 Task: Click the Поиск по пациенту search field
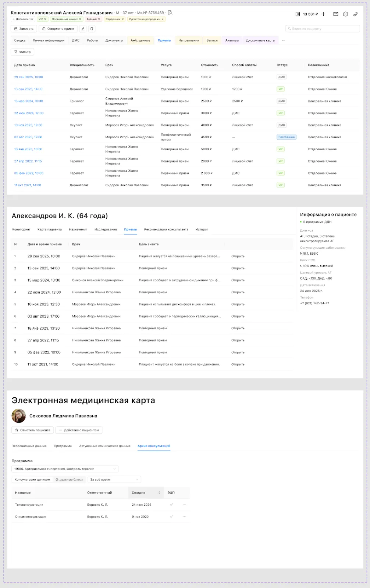[322, 29]
